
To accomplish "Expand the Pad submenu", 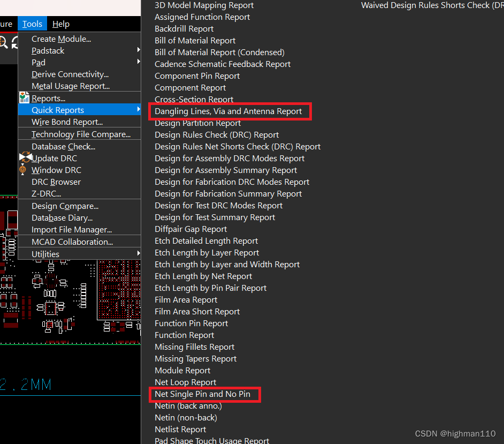I will click(139, 62).
